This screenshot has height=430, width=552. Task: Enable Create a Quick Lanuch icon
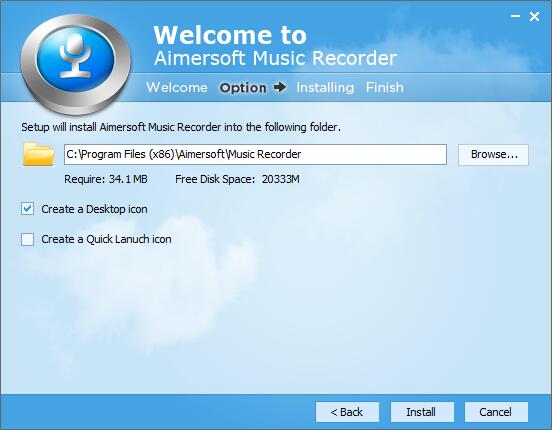click(x=27, y=239)
